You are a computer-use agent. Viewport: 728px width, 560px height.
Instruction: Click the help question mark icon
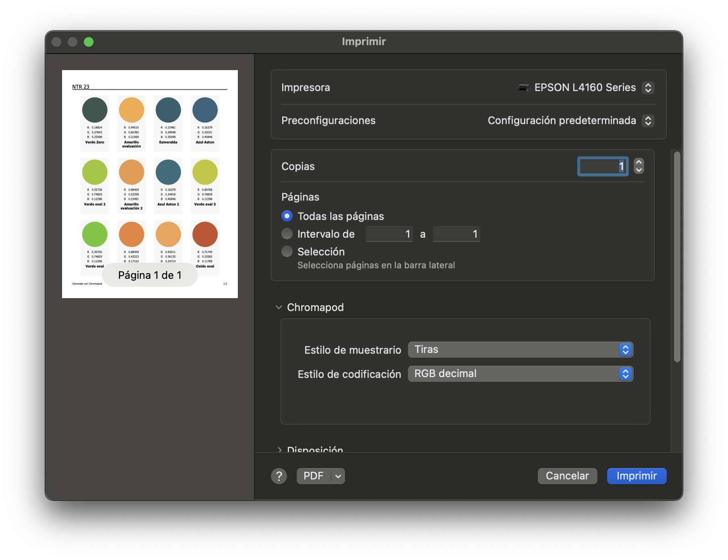(x=279, y=476)
